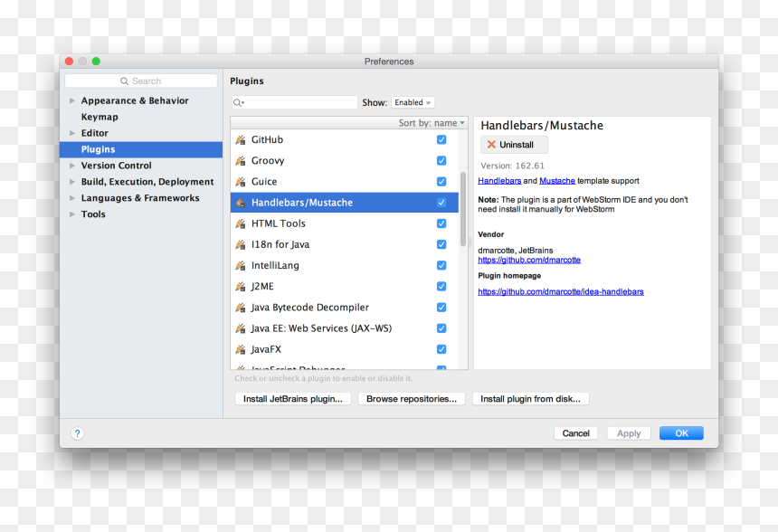Select the JavaFX plugin row
This screenshot has height=532, width=778.
(x=345, y=349)
